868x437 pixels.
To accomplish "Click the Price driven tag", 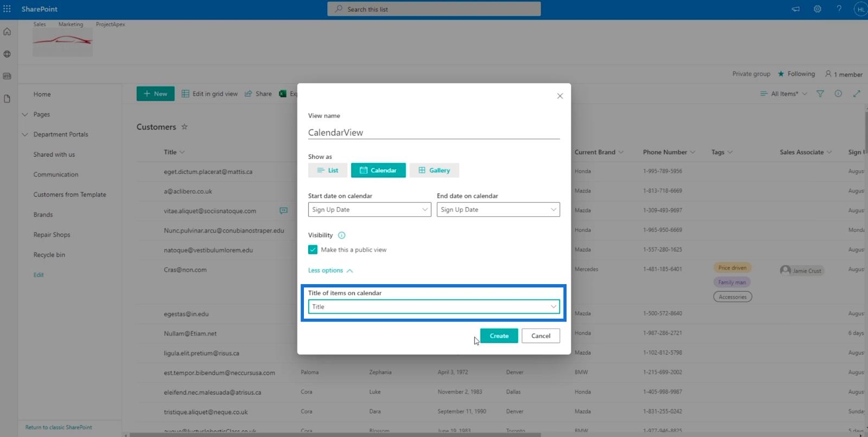I will pos(732,268).
